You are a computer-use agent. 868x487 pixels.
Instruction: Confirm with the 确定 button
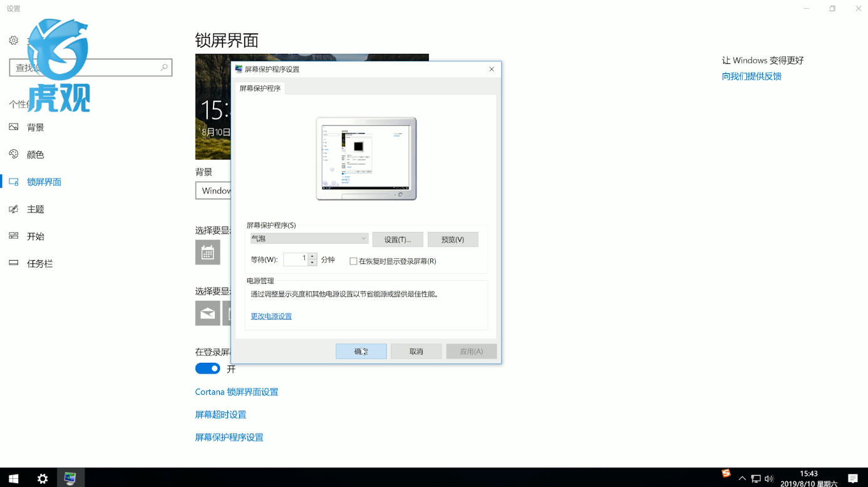pyautogui.click(x=361, y=352)
